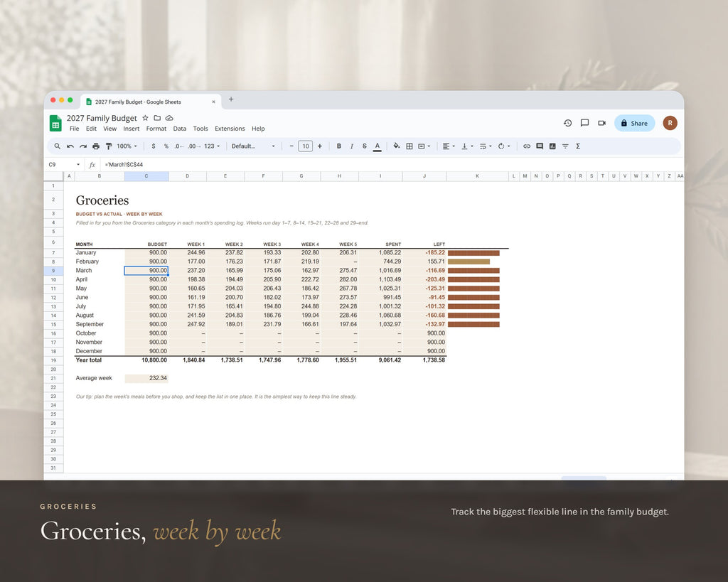Open the File menu

click(x=74, y=129)
